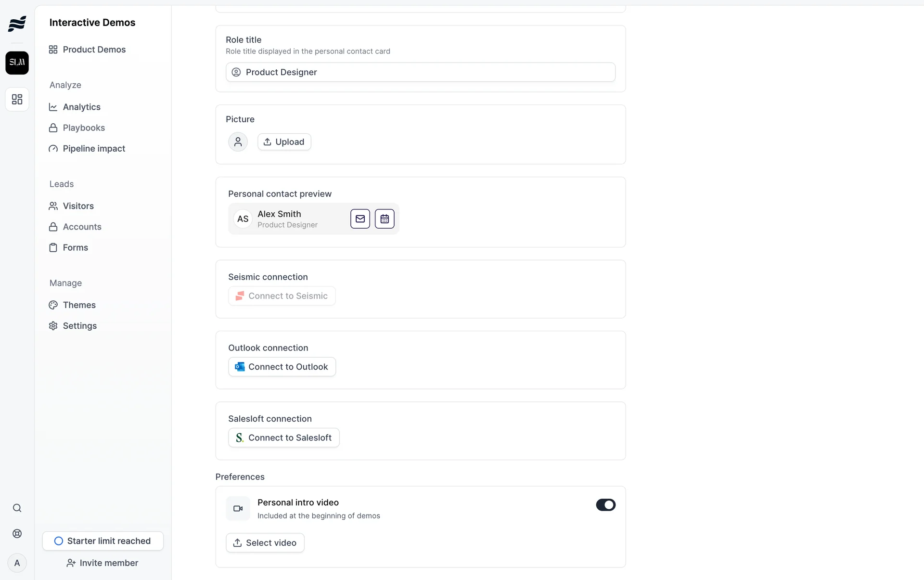This screenshot has width=924, height=580.
Task: Click the calendar icon in contact preview
Action: (385, 219)
